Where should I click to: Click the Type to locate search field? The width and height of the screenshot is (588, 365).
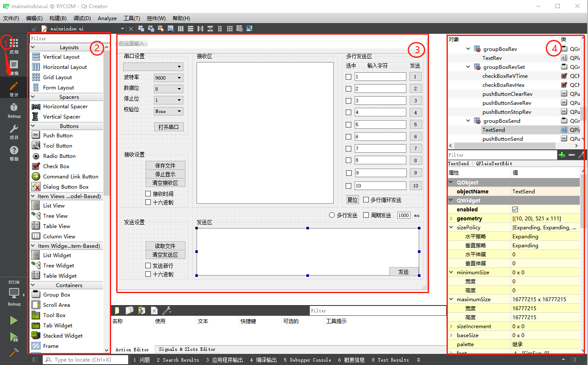pyautogui.click(x=85, y=360)
